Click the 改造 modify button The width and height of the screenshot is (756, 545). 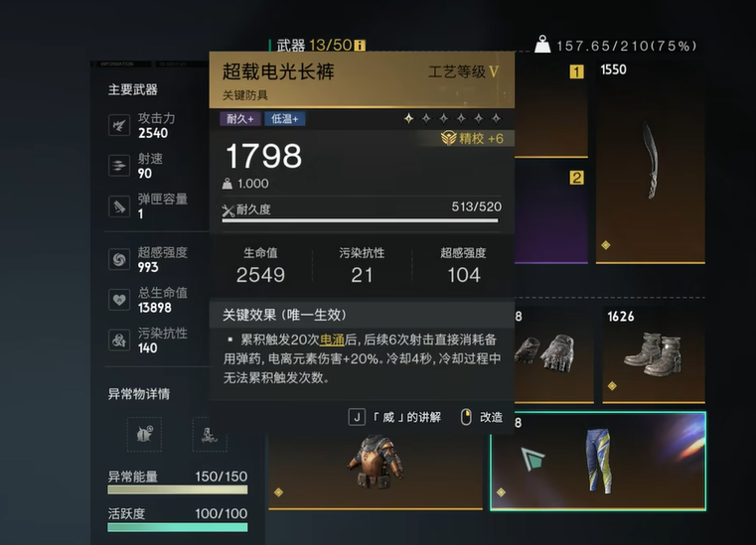(482, 417)
